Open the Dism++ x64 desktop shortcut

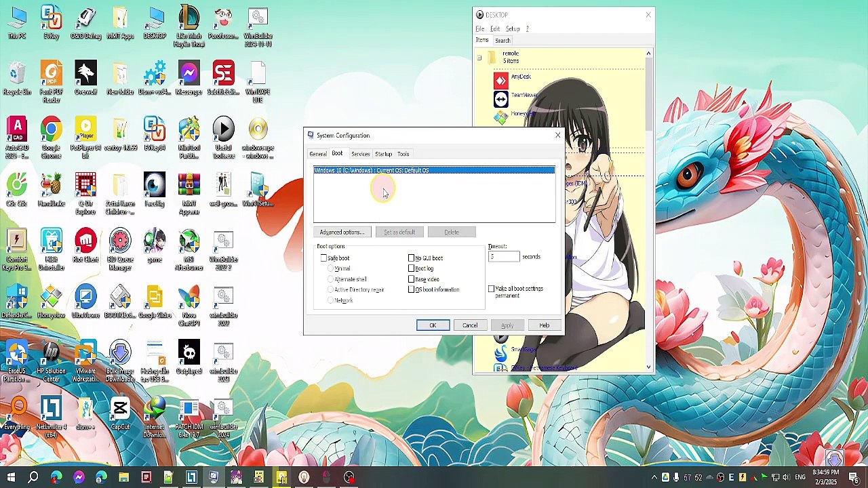click(x=154, y=78)
